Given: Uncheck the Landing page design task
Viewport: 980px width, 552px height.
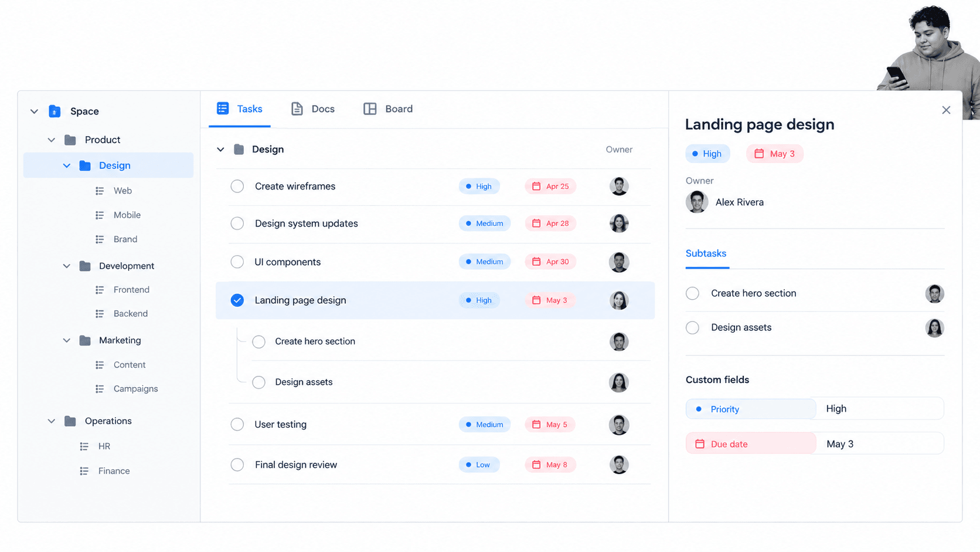Looking at the screenshot, I should coord(237,300).
